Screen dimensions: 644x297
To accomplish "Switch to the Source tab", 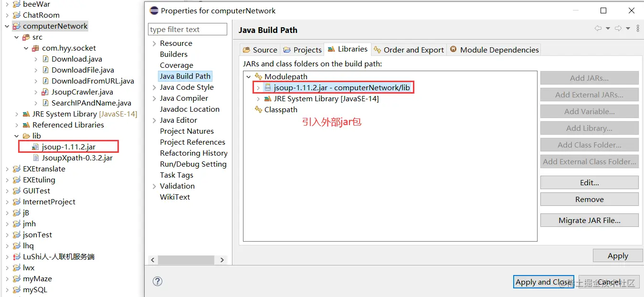I will click(x=260, y=50).
